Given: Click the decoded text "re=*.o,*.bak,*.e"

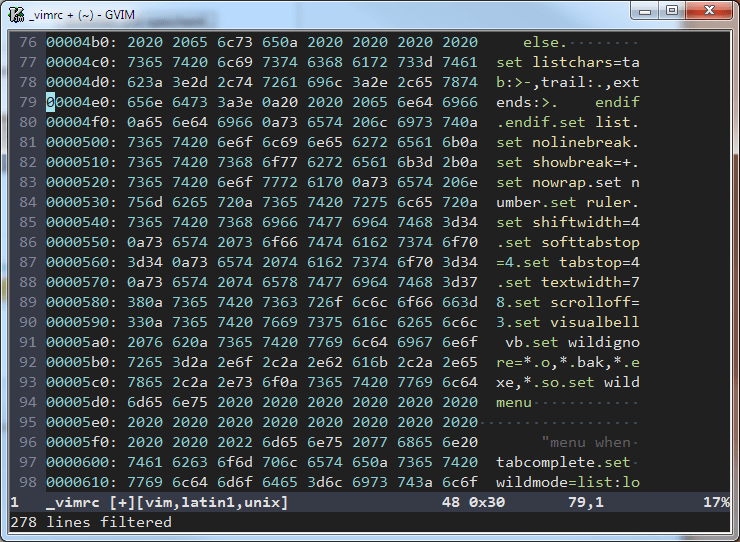Looking at the screenshot, I should (568, 362).
